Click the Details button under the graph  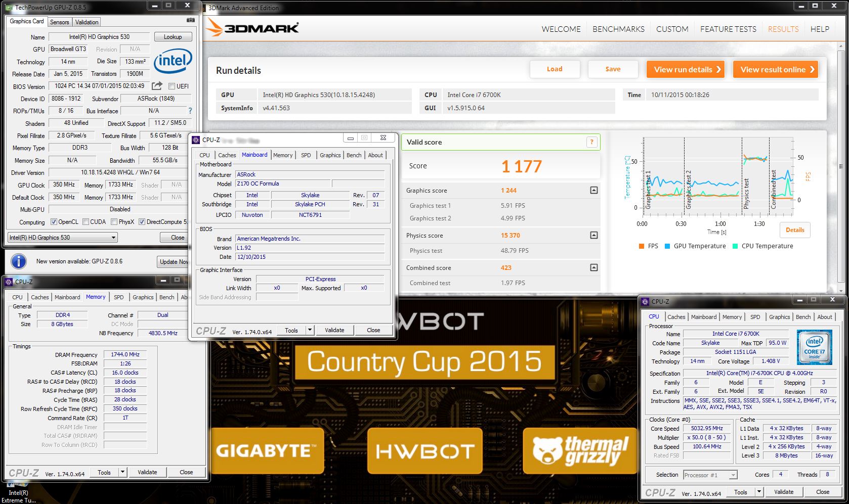(x=795, y=230)
